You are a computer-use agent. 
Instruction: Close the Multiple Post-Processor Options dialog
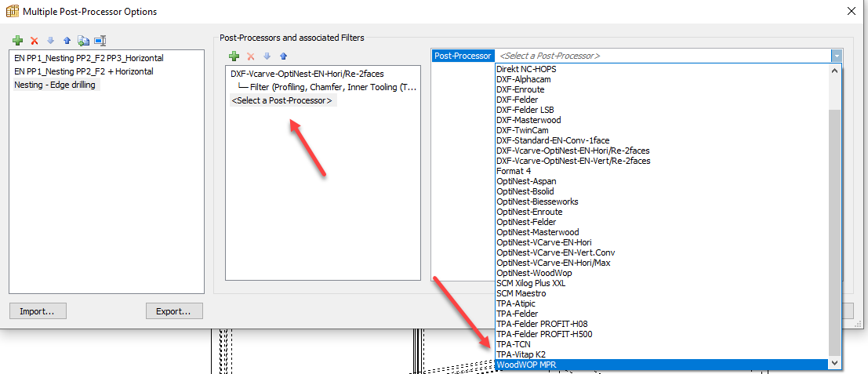pyautogui.click(x=852, y=10)
